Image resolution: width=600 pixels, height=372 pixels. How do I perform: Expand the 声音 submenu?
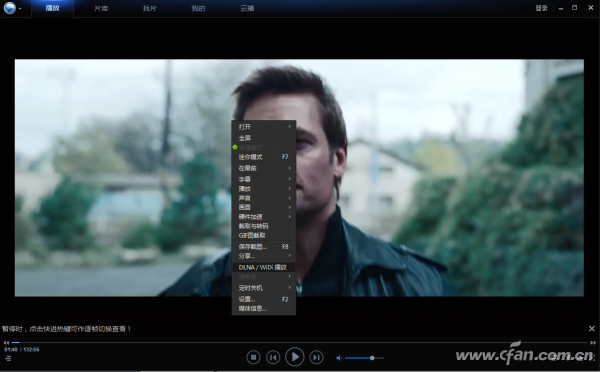click(264, 198)
